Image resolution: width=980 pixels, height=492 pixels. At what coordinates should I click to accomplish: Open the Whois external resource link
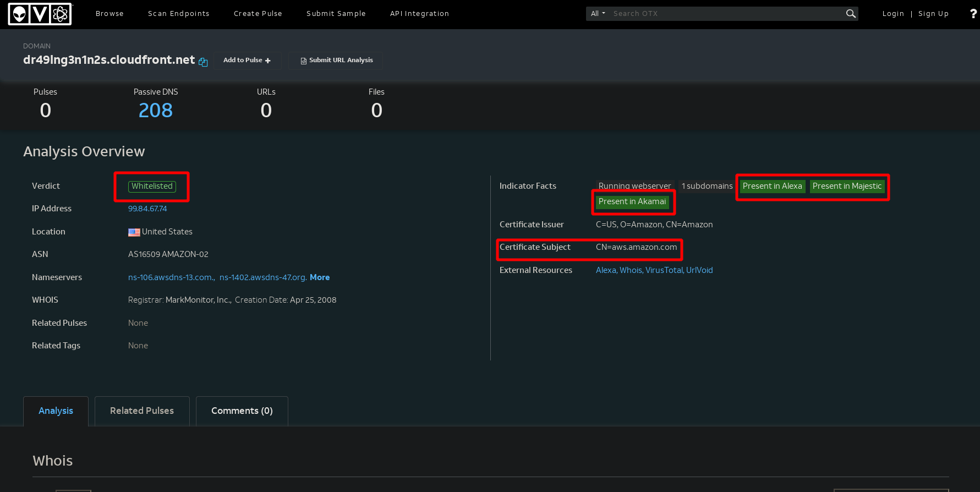pyautogui.click(x=631, y=270)
